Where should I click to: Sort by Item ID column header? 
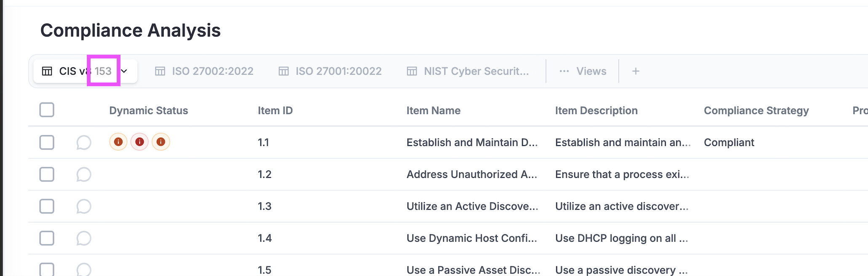coord(275,110)
